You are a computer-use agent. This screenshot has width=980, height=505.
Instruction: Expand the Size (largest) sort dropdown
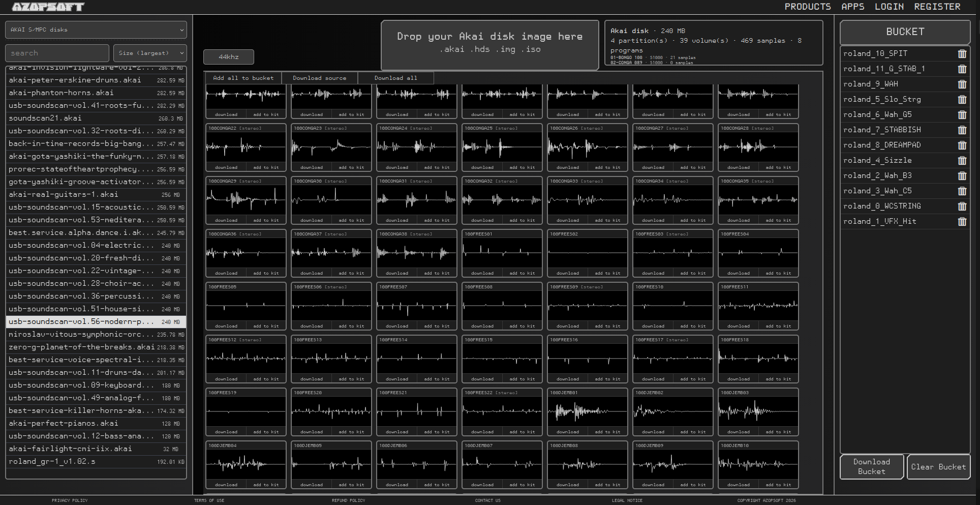pos(150,53)
